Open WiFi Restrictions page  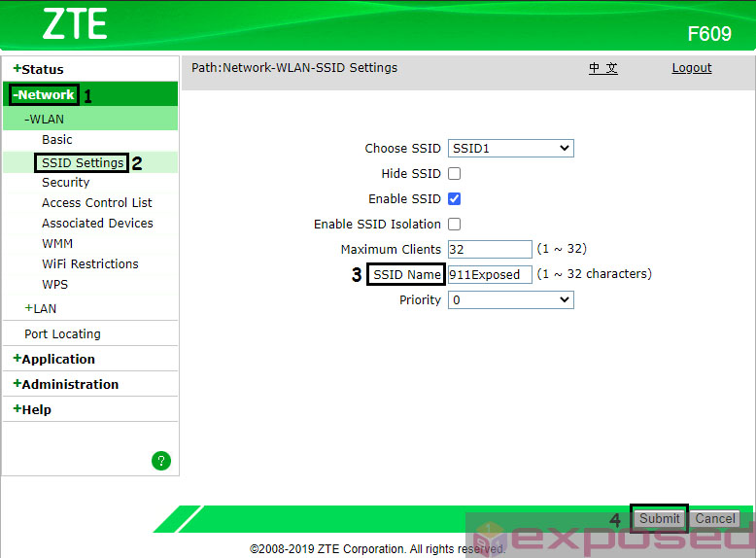(x=90, y=264)
